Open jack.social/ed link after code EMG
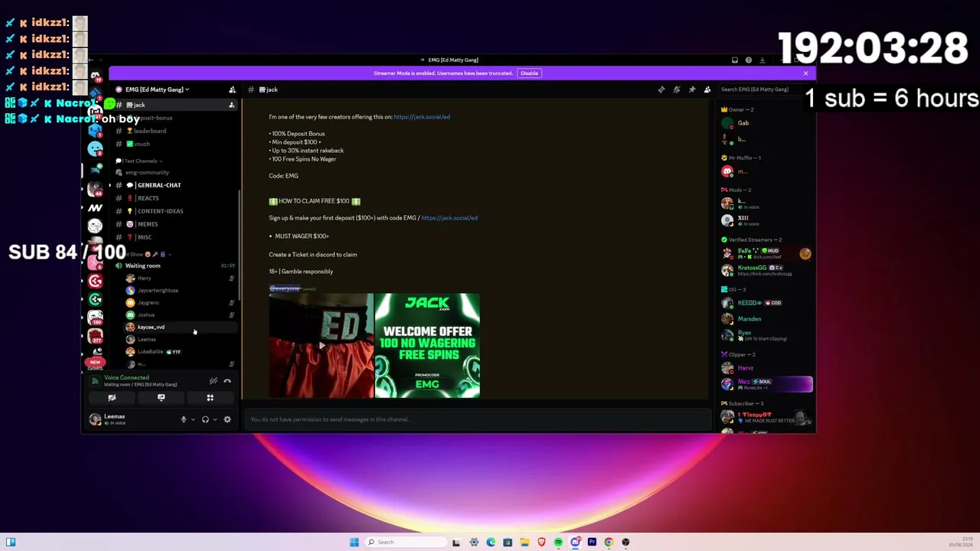This screenshot has width=980, height=551. click(449, 218)
